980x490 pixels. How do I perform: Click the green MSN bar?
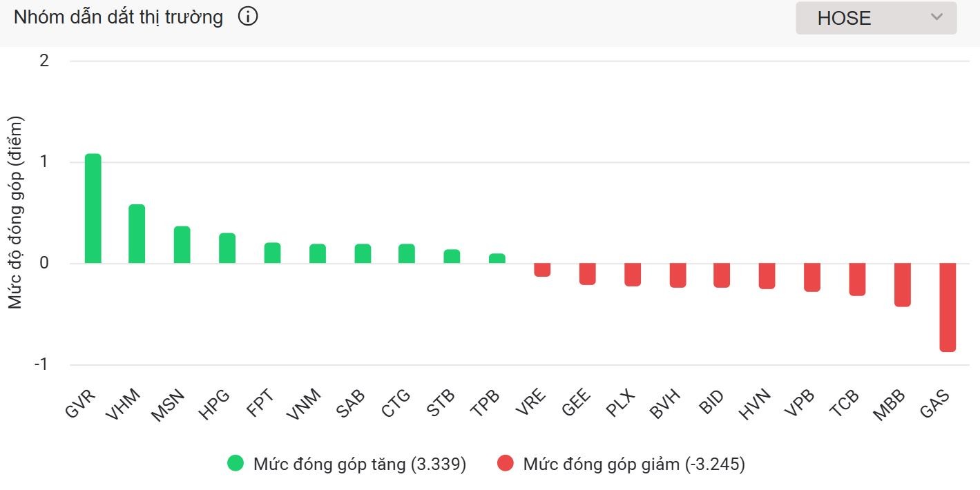click(182, 245)
